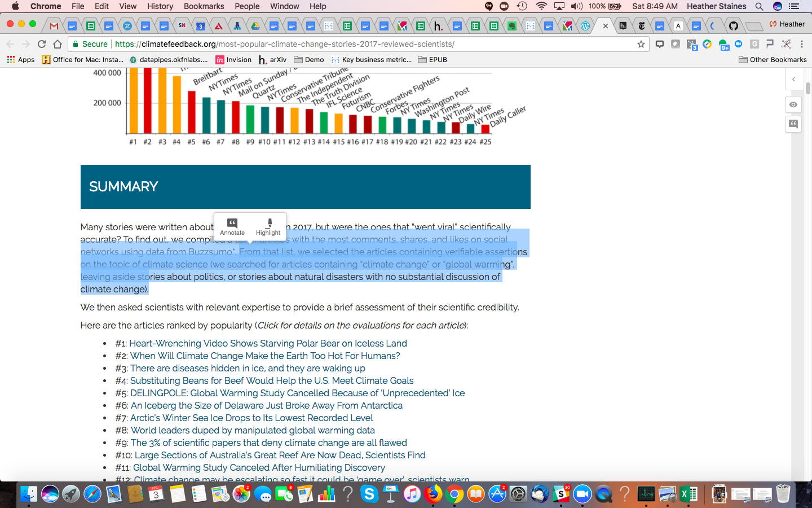Open the arXiv bookmark
The image size is (812, 508).
pyautogui.click(x=273, y=60)
